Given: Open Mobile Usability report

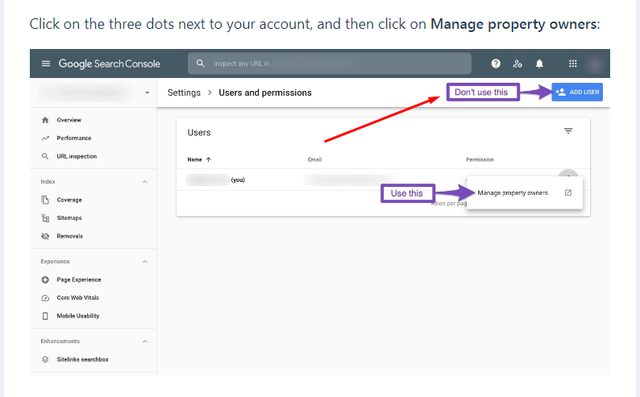Looking at the screenshot, I should (78, 316).
